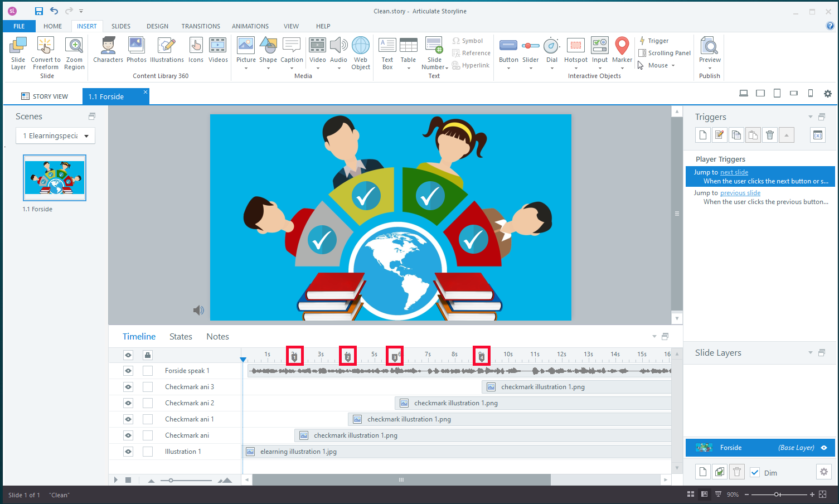Open the next slide trigger link
The height and width of the screenshot is (504, 839).
coord(734,172)
